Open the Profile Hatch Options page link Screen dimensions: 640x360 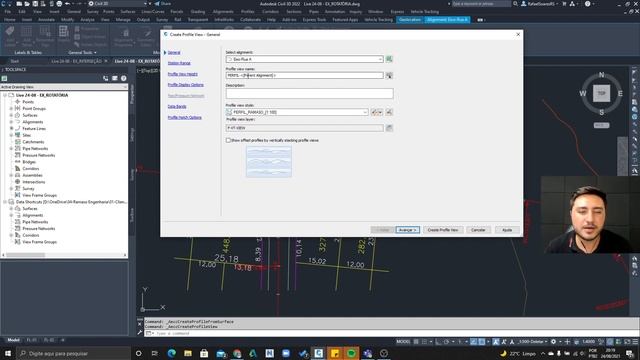[x=185, y=118]
